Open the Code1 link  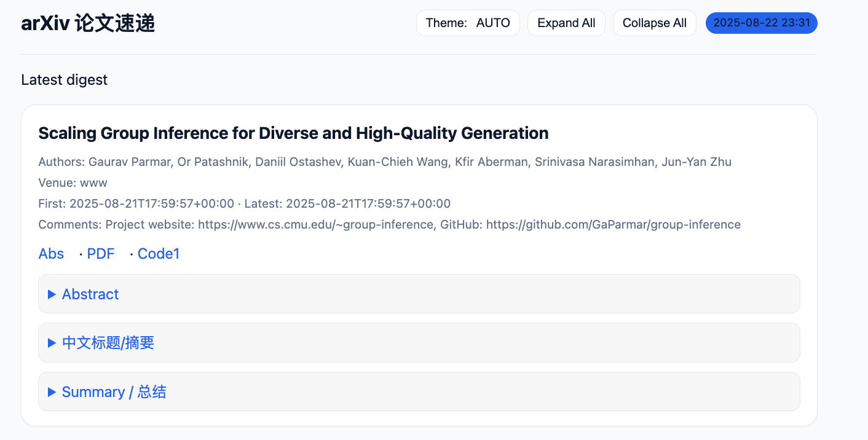159,254
